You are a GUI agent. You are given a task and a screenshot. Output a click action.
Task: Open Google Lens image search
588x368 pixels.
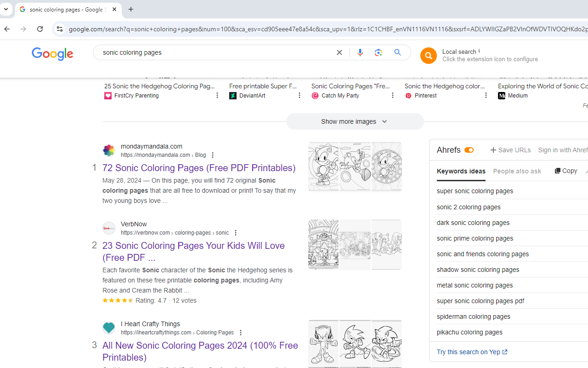point(379,52)
